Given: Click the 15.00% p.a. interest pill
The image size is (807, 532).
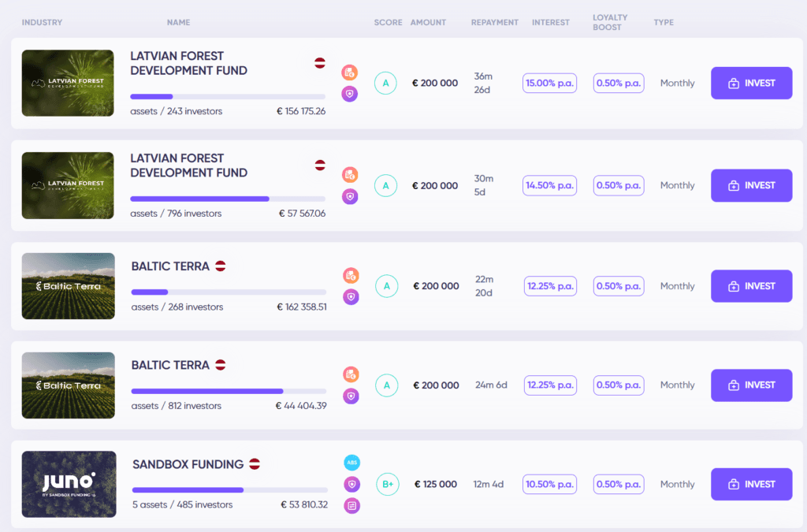Looking at the screenshot, I should 549,83.
